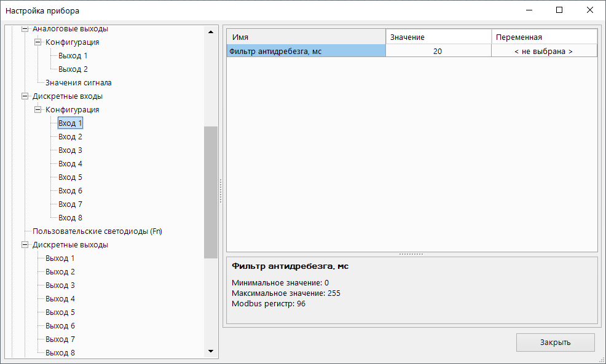Collapse the Дискретные входы tree node
The height and width of the screenshot is (364, 606).
coord(25,96)
